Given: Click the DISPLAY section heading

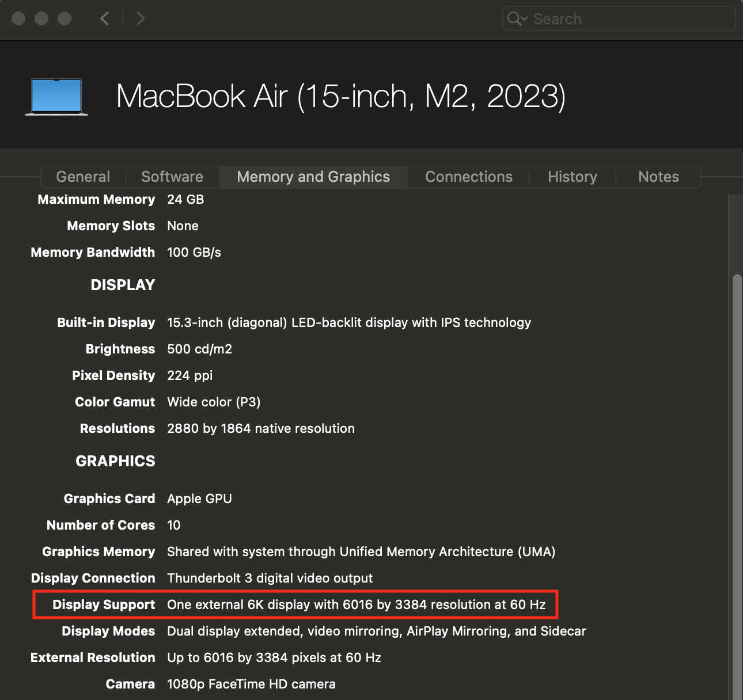Looking at the screenshot, I should (x=123, y=285).
